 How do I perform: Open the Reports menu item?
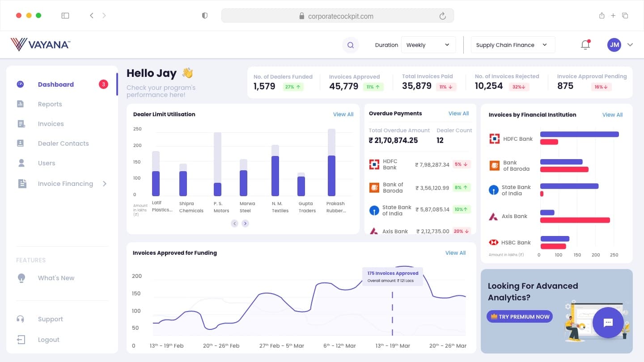click(50, 104)
